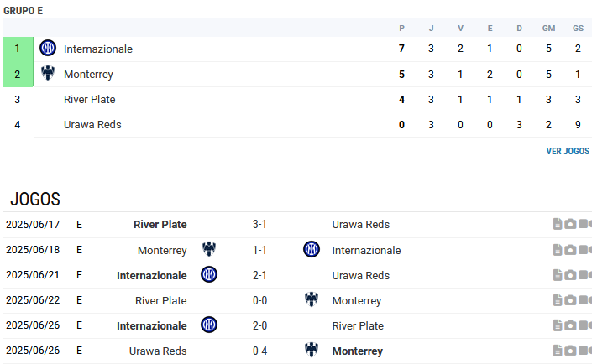Click the GM goals scored column header
This screenshot has width=592, height=364.
click(548, 29)
